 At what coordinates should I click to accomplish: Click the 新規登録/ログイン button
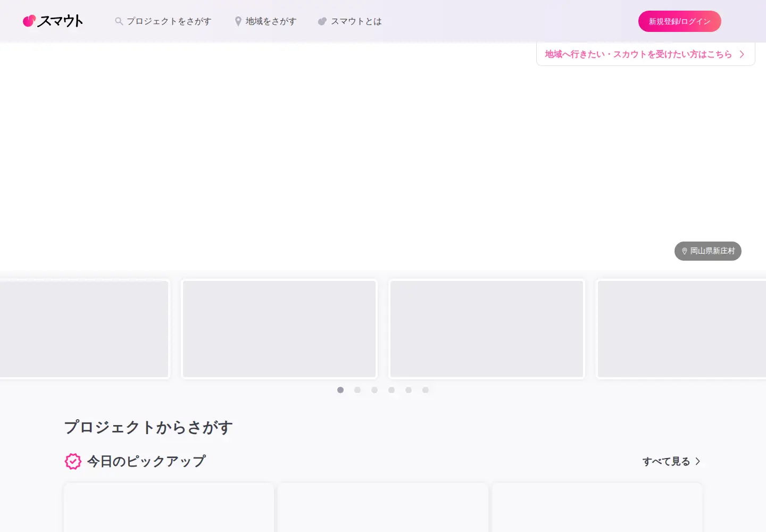[679, 21]
